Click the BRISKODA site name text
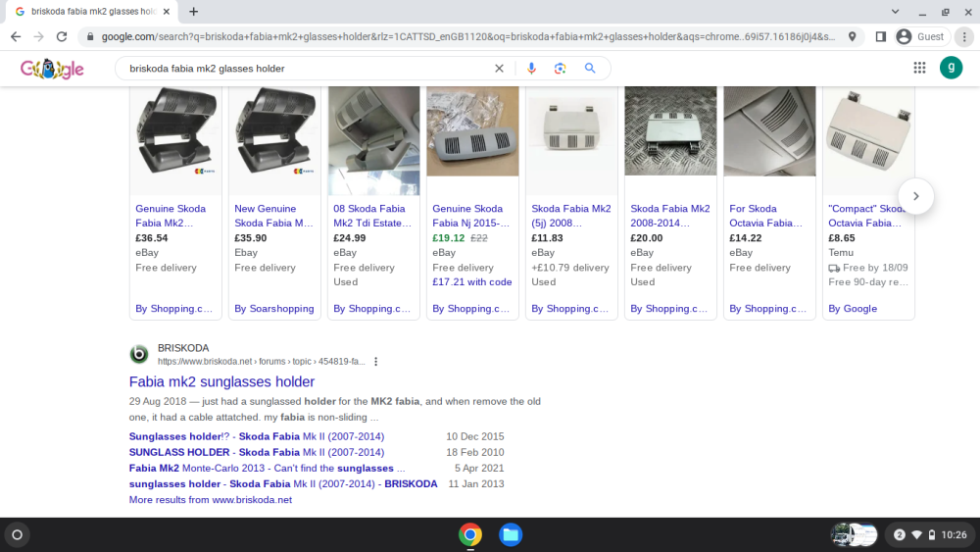980x552 pixels. coord(183,348)
